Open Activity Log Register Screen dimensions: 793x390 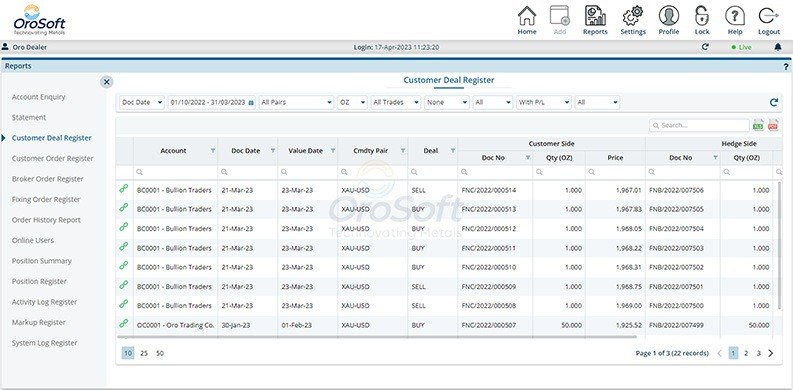pyautogui.click(x=45, y=302)
